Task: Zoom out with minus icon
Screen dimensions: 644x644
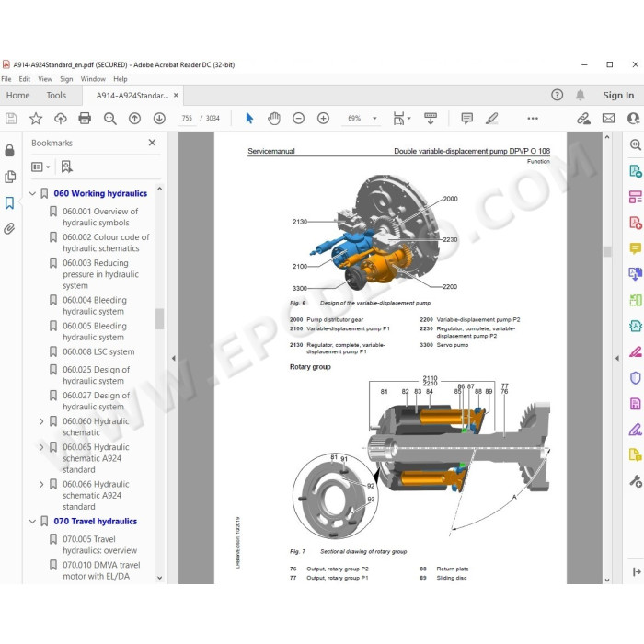Action: click(299, 119)
